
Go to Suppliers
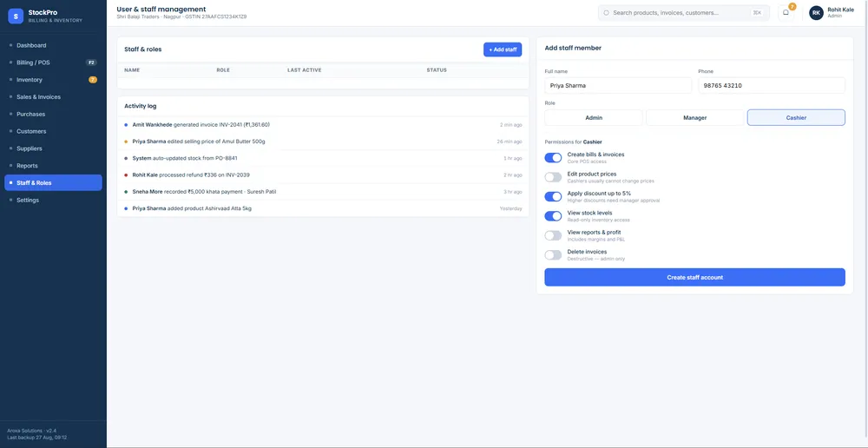click(53, 148)
